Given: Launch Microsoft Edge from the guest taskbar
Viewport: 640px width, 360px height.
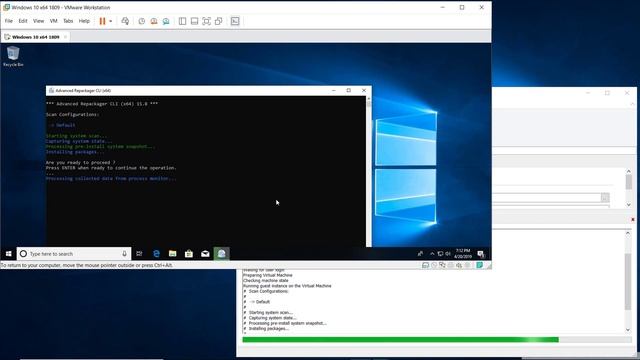Looking at the screenshot, I should (x=156, y=253).
